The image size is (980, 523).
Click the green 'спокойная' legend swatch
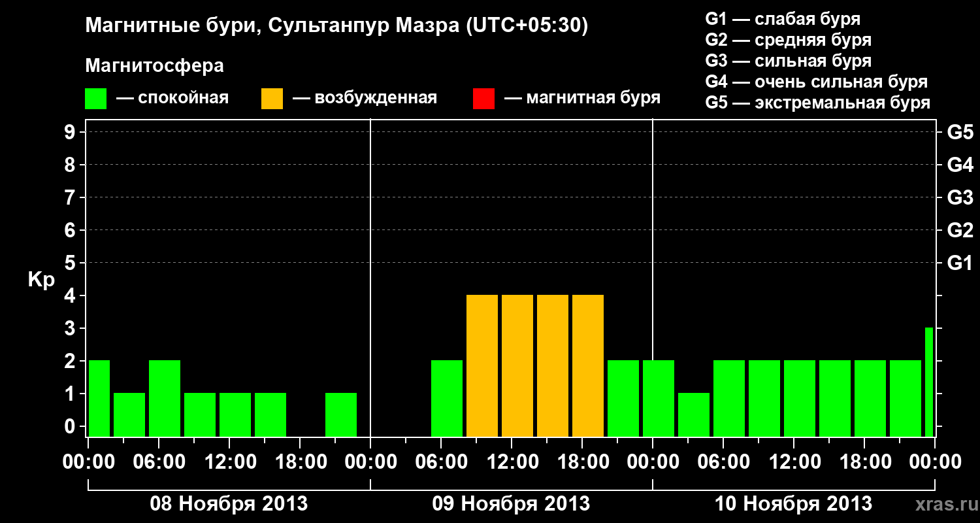(x=95, y=99)
